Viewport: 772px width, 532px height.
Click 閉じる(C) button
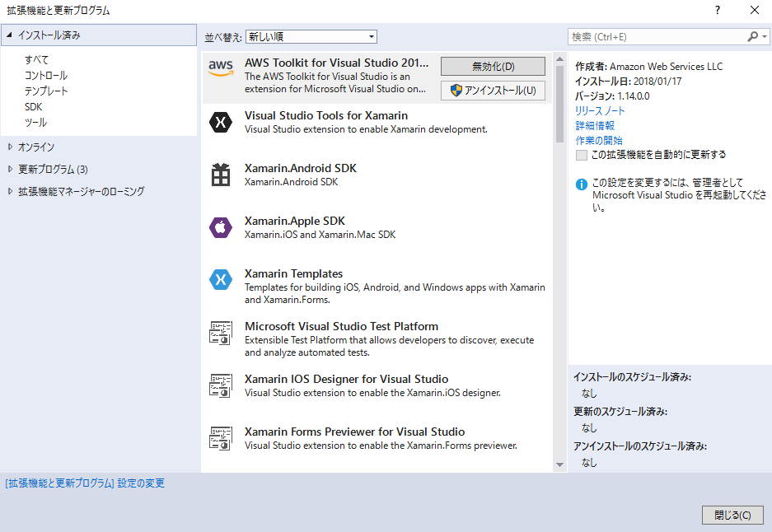point(732,516)
